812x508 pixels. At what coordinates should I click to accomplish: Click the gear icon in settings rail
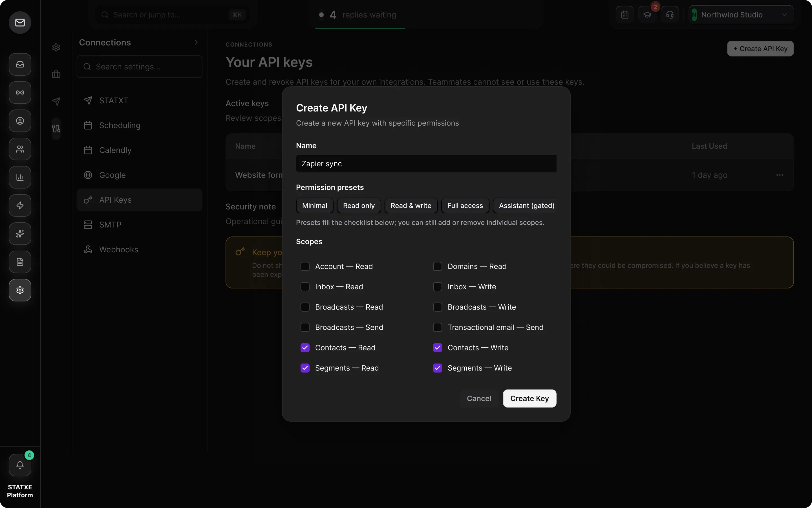pyautogui.click(x=56, y=47)
